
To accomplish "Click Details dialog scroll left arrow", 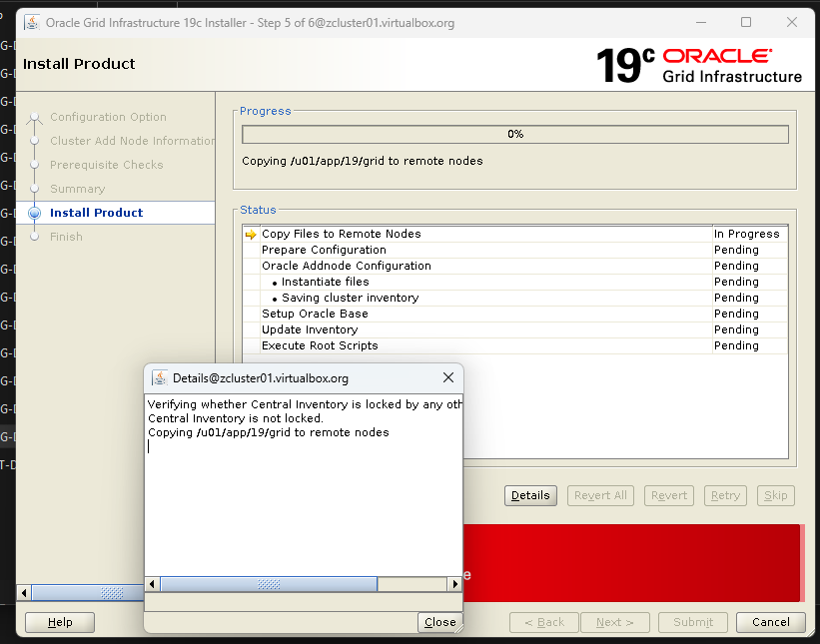I will 152,584.
